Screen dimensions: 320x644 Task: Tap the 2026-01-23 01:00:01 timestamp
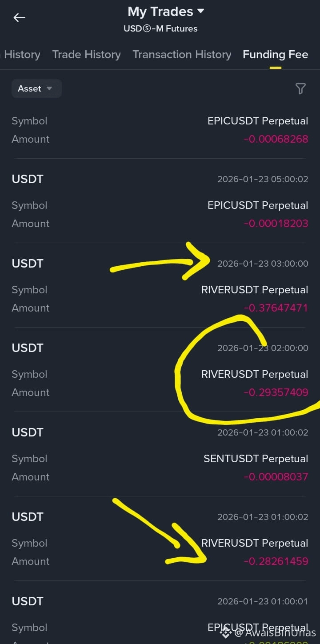click(x=263, y=601)
